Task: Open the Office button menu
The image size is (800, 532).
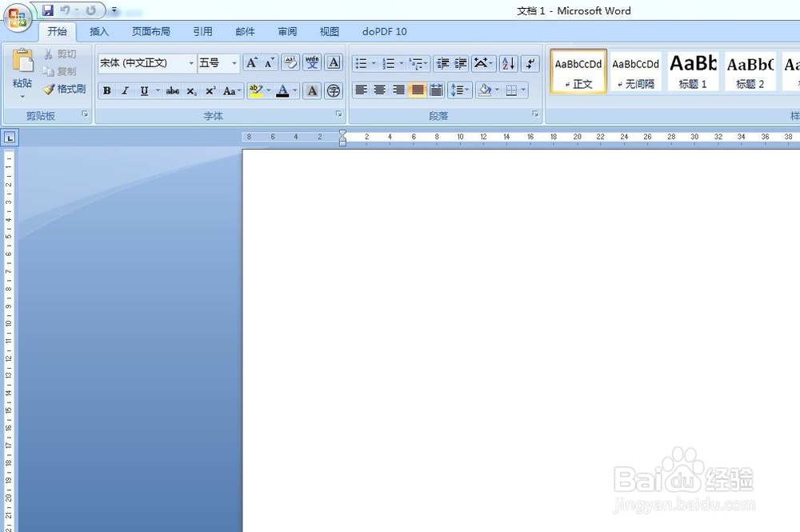Action: (18, 18)
